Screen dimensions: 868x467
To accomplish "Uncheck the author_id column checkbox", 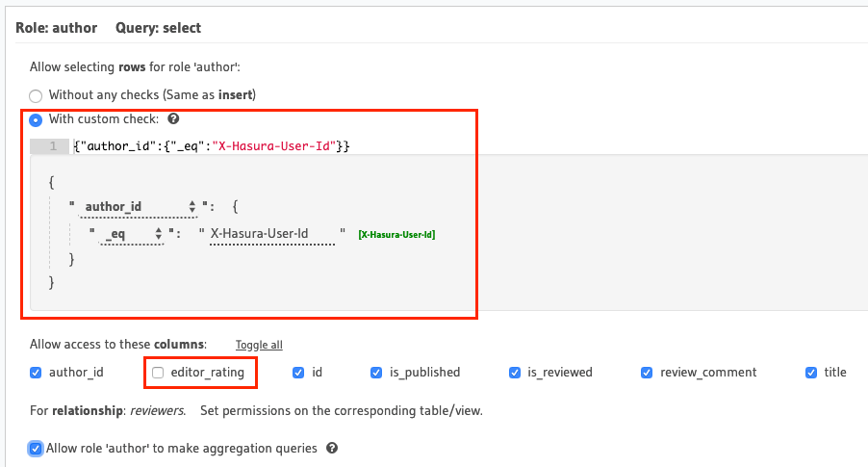I will [36, 373].
